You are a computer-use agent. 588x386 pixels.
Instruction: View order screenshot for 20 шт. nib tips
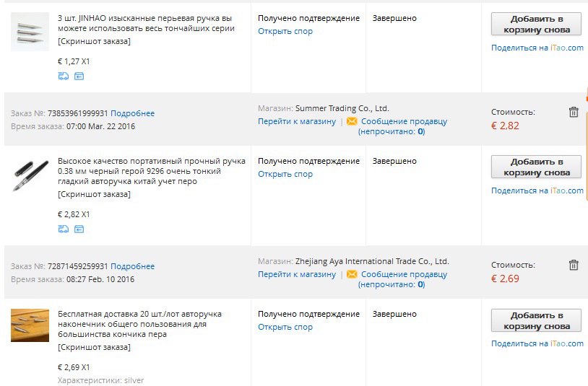tap(94, 348)
